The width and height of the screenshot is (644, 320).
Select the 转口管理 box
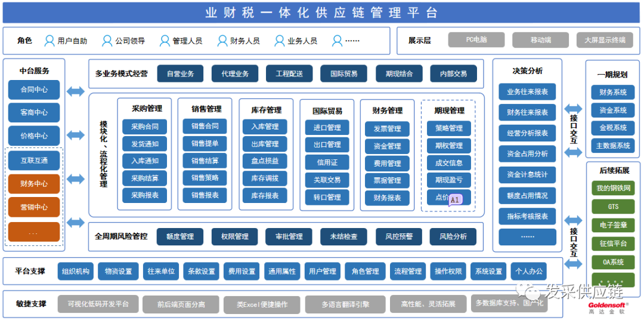[x=327, y=197]
